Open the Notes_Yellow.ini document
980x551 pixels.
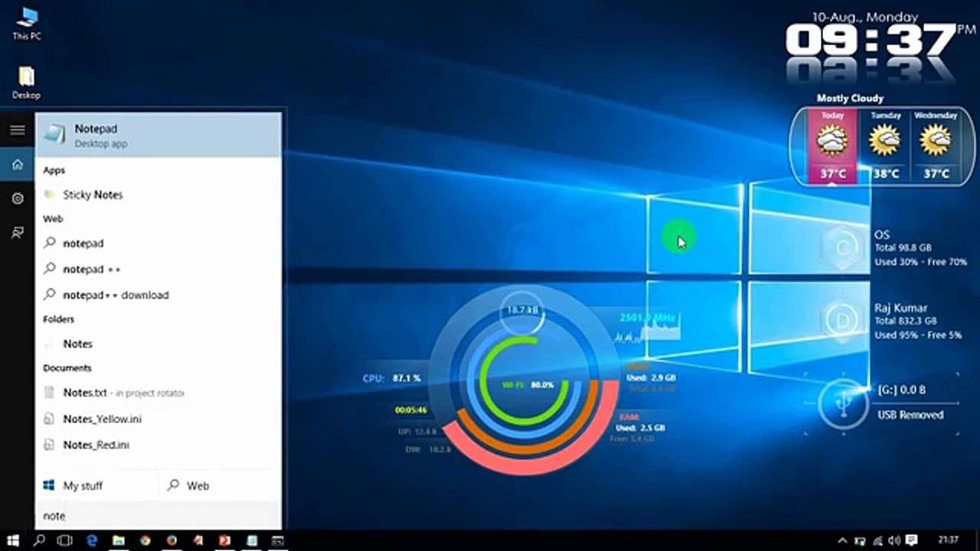[x=158, y=419]
